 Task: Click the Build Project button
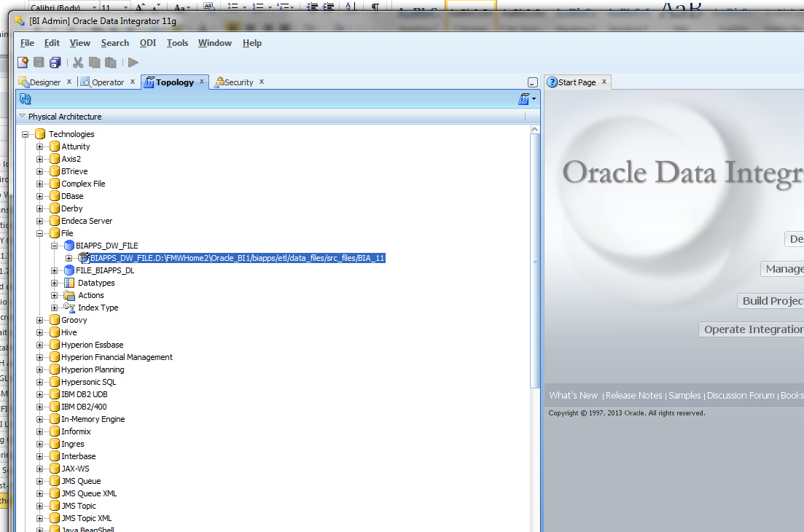point(770,301)
